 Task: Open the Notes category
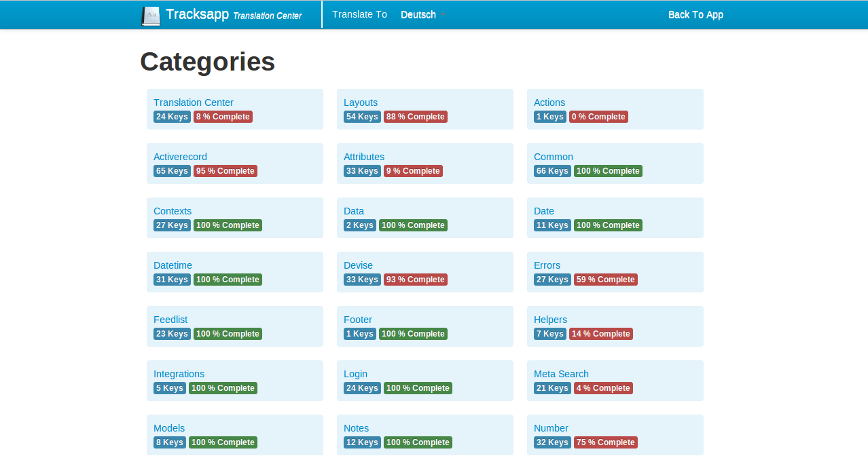pos(357,428)
